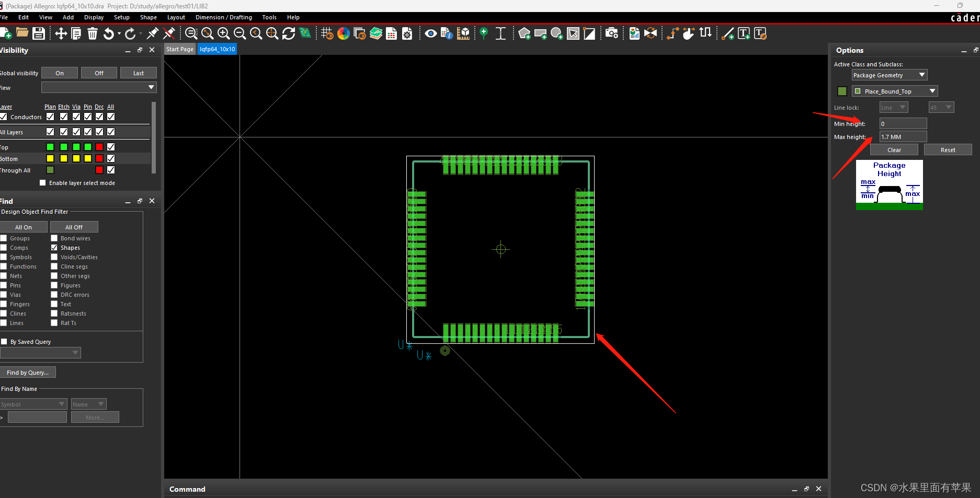This screenshot has height=498, width=980.
Task: Select the Move tool icon
Action: [x=61, y=34]
